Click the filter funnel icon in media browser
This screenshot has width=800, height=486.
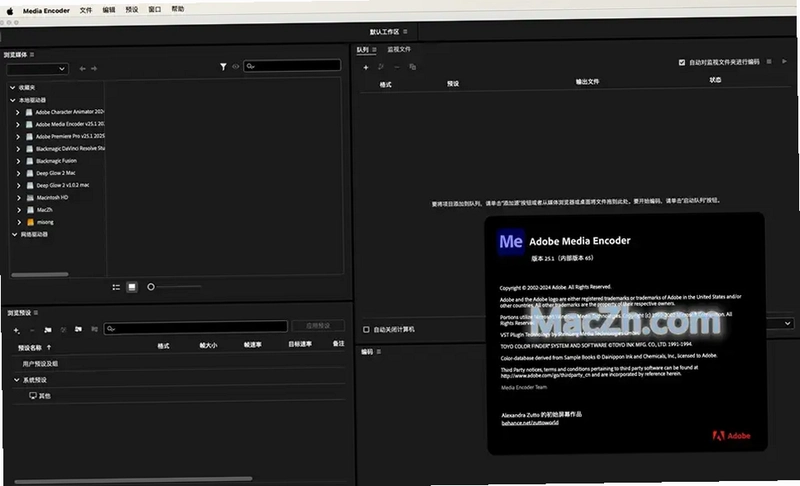[x=223, y=67]
